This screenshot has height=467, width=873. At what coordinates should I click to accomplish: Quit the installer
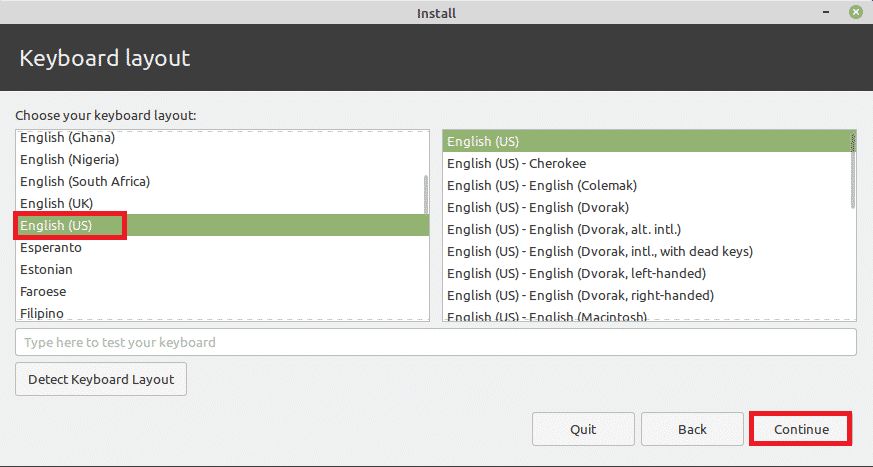tap(583, 429)
